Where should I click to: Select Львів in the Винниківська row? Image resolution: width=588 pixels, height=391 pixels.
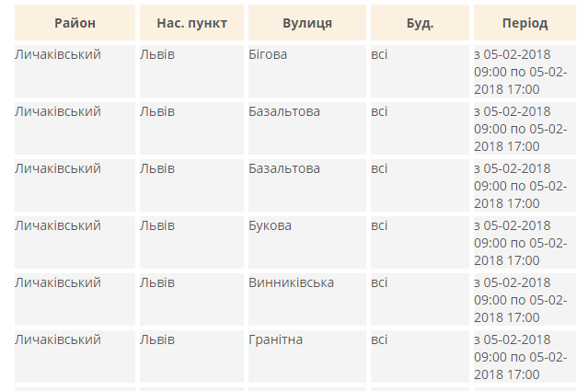point(157,282)
